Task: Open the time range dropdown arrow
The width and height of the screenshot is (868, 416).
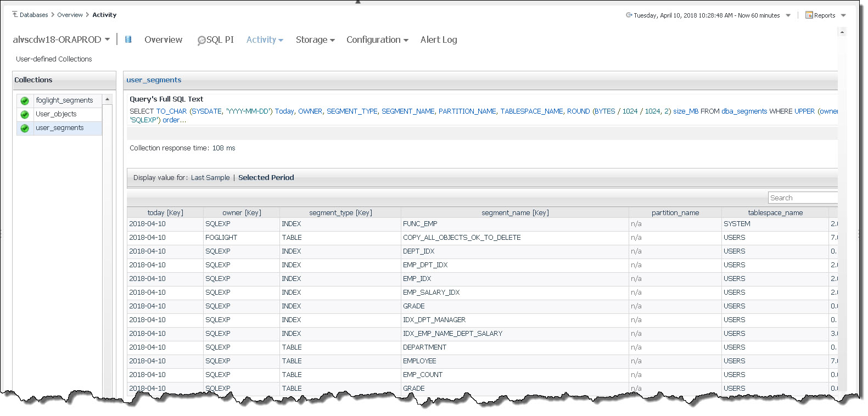Action: [x=788, y=15]
